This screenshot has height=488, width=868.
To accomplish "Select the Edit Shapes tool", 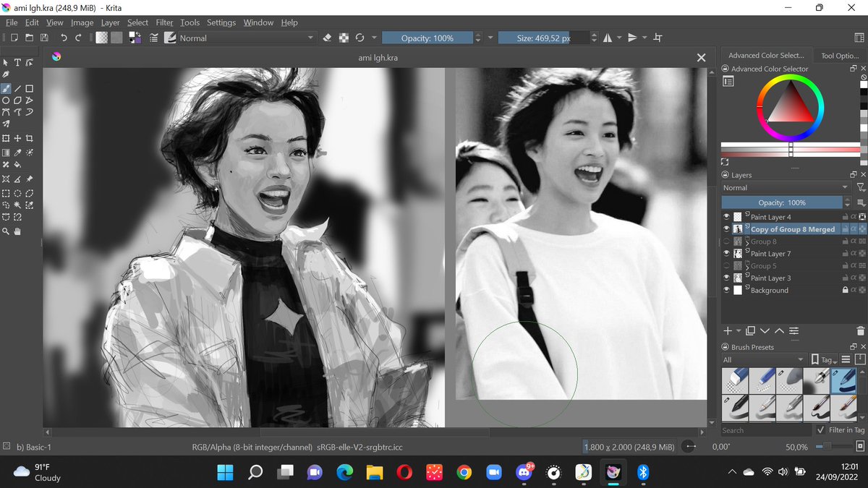I will point(30,63).
